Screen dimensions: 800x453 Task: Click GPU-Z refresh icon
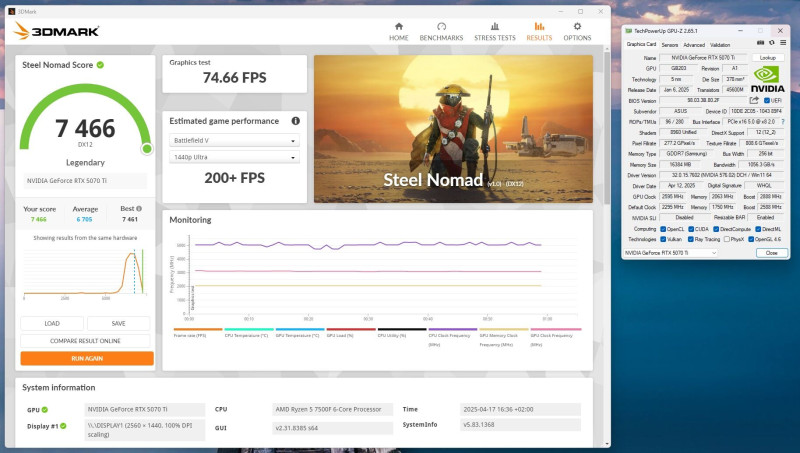click(771, 43)
